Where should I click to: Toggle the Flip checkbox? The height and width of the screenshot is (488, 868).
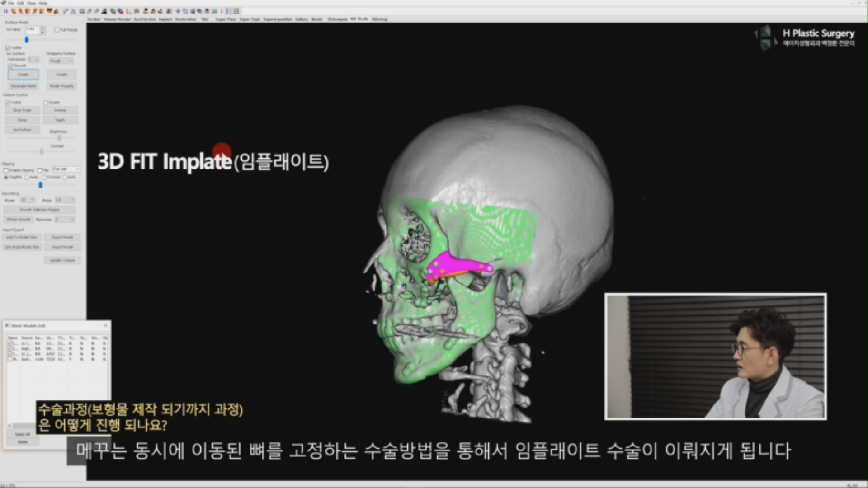pos(40,170)
